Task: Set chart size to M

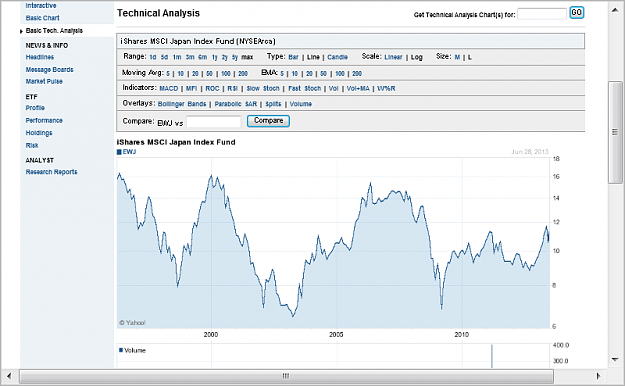Action: (457, 57)
